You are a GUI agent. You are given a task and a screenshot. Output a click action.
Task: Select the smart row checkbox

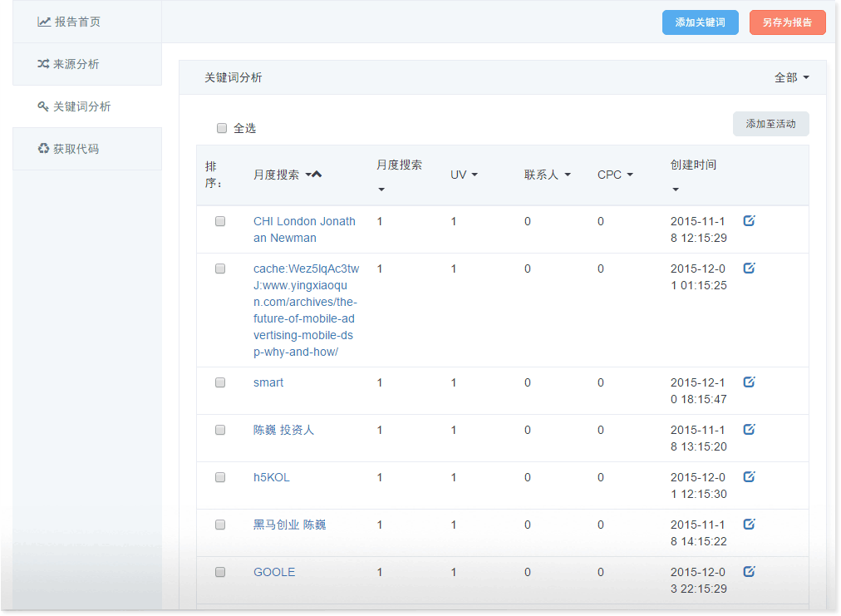[x=220, y=382]
